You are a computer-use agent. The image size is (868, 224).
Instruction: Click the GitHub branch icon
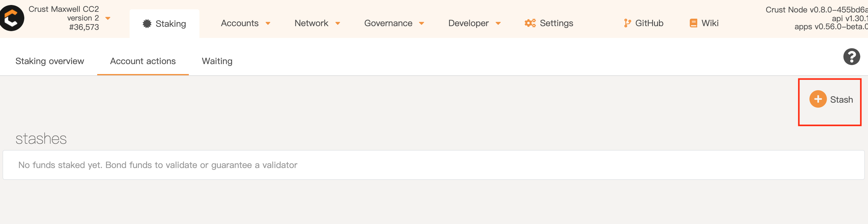point(627,23)
